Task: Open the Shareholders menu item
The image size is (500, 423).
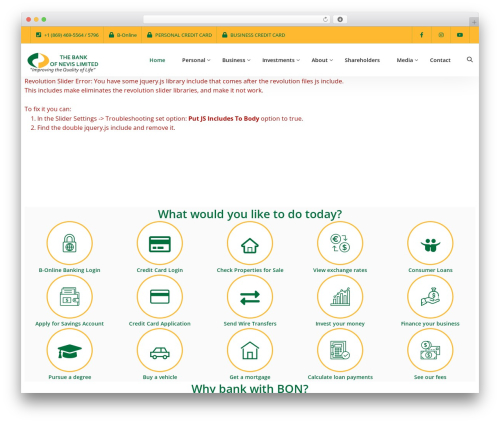Action: pyautogui.click(x=362, y=60)
